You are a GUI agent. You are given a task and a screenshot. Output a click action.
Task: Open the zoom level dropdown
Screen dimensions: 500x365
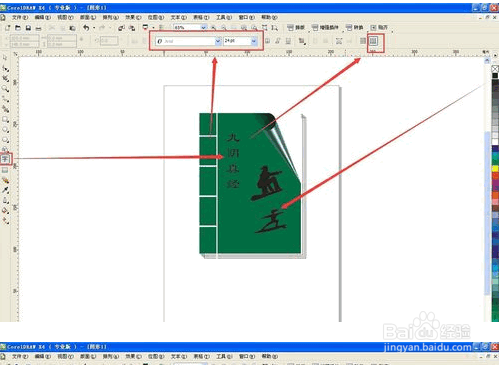click(x=203, y=28)
